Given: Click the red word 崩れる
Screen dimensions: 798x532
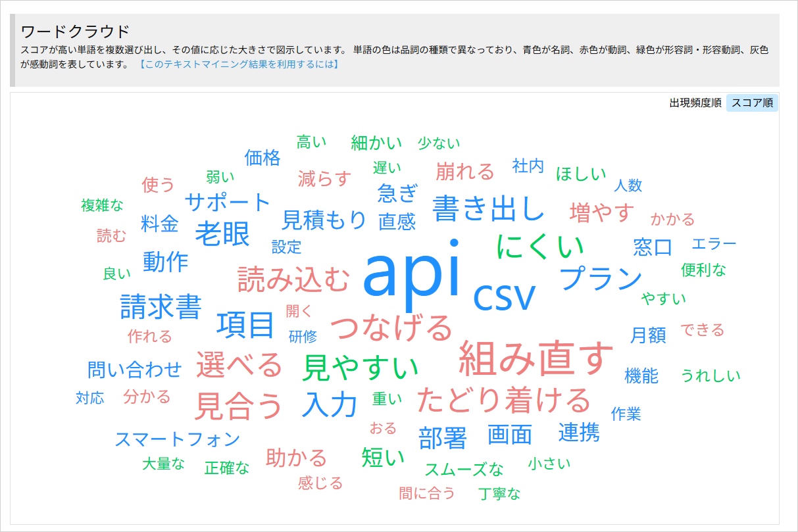Looking at the screenshot, I should [x=464, y=172].
